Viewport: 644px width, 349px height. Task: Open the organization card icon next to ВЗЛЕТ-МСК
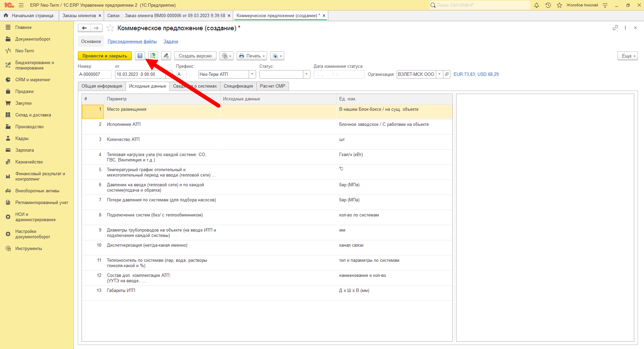(447, 74)
